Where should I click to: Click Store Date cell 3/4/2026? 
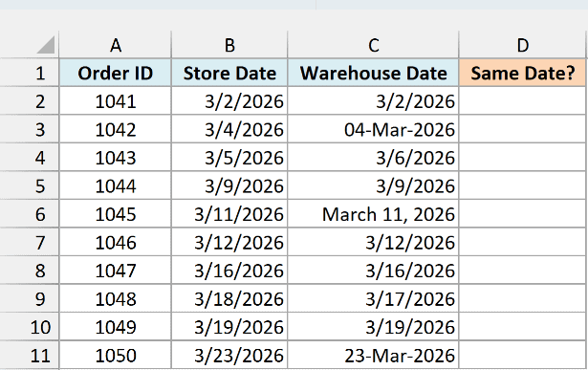[229, 129]
